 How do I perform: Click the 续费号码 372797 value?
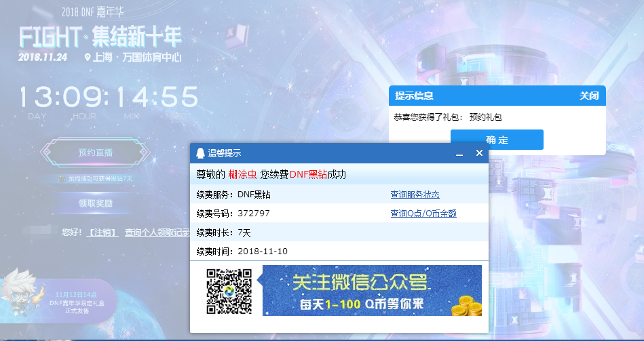point(253,214)
